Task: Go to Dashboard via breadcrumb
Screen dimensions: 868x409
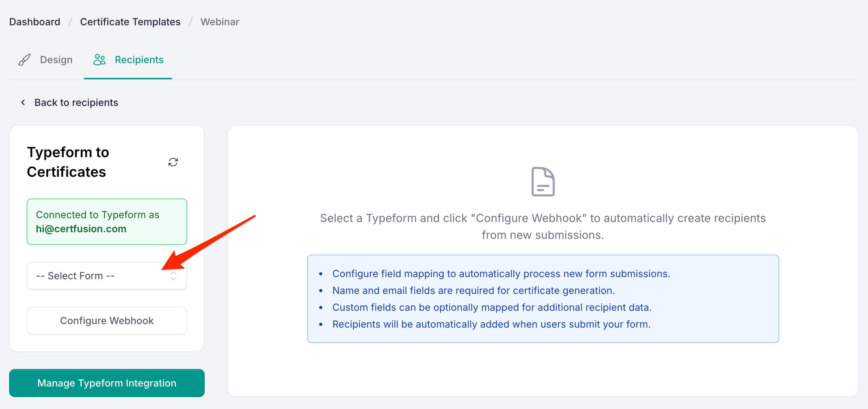Action: (35, 22)
